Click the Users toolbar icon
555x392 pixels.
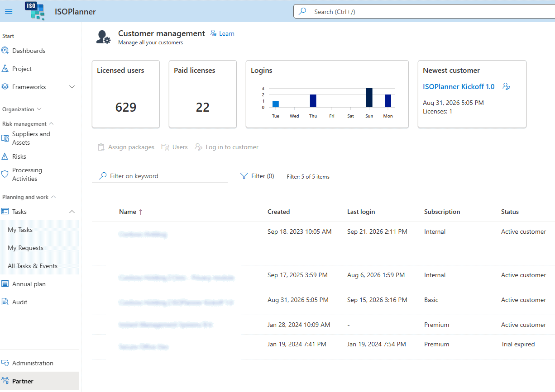[x=165, y=147]
